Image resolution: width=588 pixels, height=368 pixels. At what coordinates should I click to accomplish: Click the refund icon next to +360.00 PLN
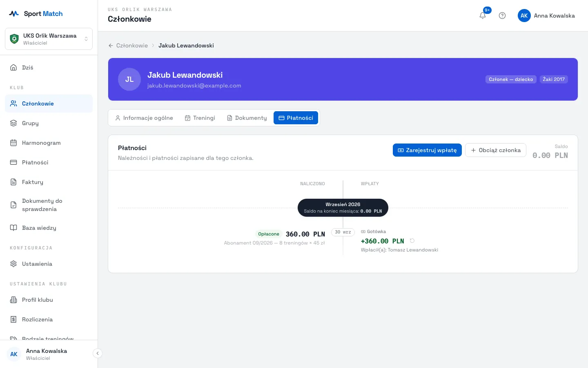coord(412,241)
